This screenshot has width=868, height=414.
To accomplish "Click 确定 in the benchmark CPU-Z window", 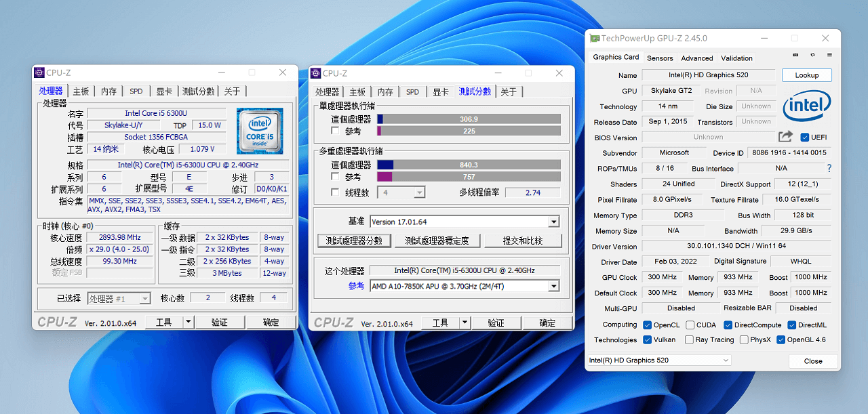I will coord(547,323).
